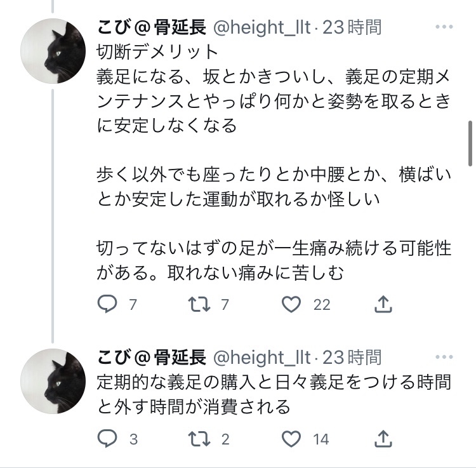The width and height of the screenshot is (476, 468).
Task: Open black cat avatar on second tweet
Action: [53, 381]
